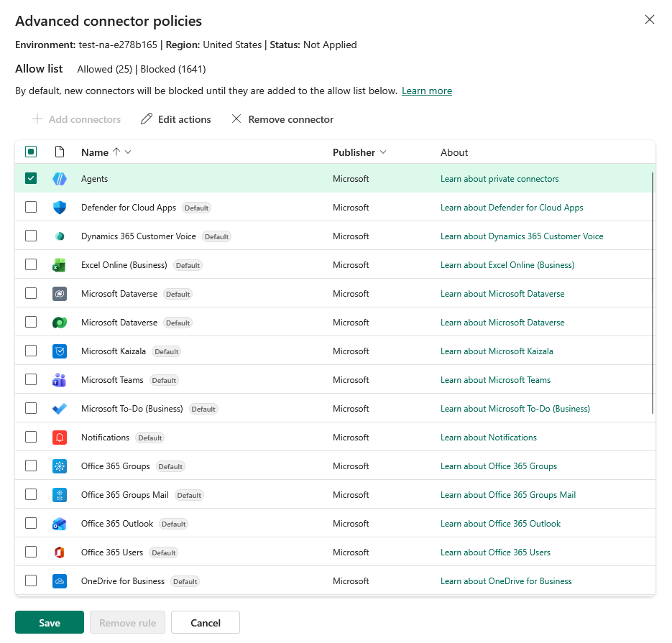Tick the OneDrive for Business checkbox

point(31,580)
